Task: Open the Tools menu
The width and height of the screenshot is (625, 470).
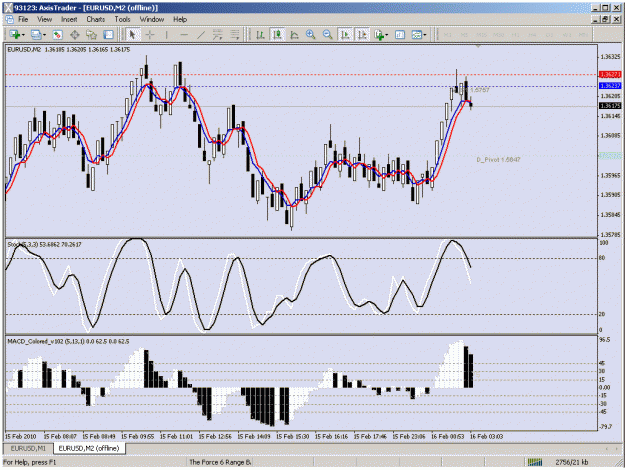Action: click(122, 19)
